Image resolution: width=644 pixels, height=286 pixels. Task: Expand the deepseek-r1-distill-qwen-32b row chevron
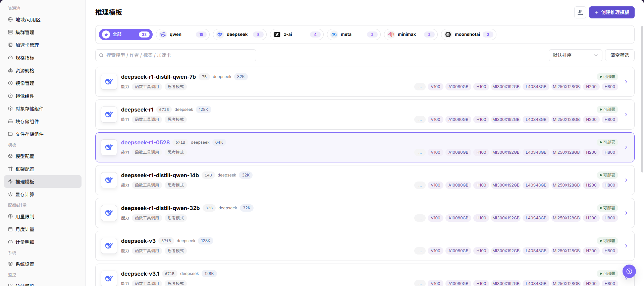click(x=626, y=213)
